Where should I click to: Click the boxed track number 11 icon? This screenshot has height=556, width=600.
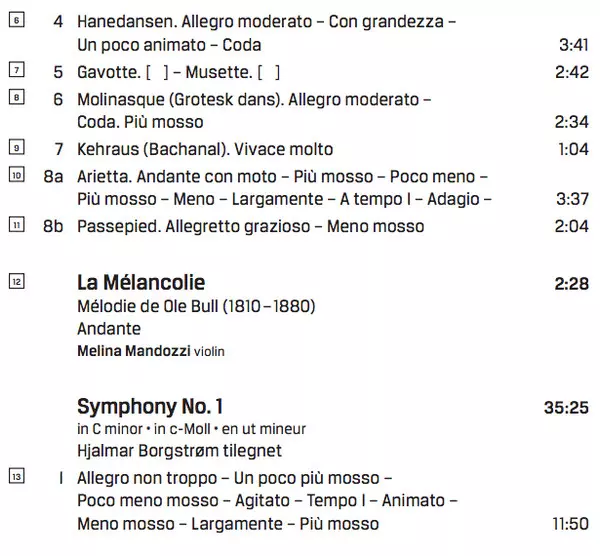coord(14,225)
